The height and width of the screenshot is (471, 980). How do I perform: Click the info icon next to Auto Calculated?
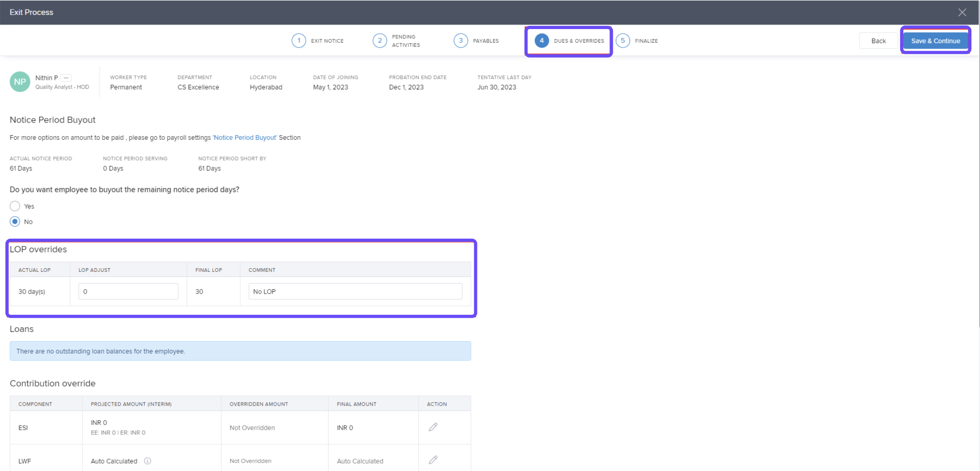tap(147, 461)
